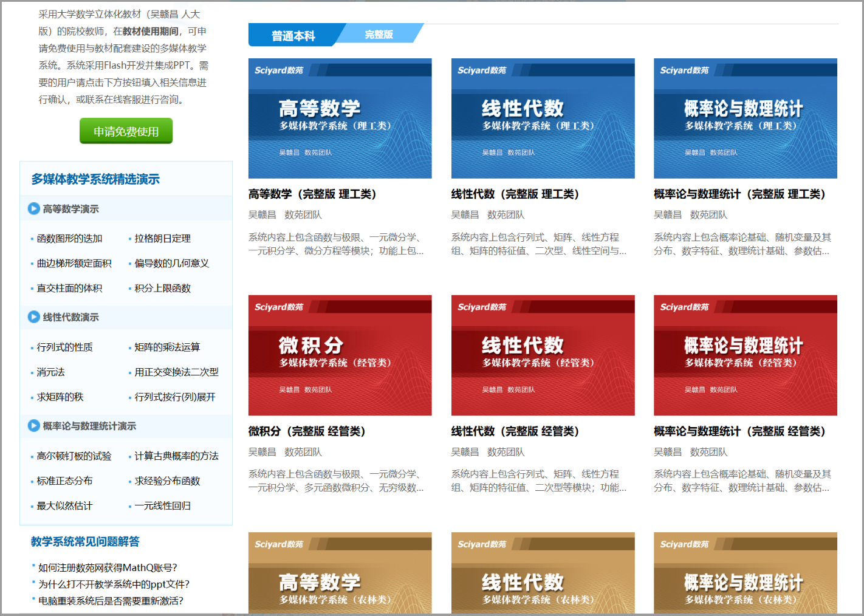Open the 直交柱面的体积 demo link
This screenshot has height=616, width=864.
(69, 289)
